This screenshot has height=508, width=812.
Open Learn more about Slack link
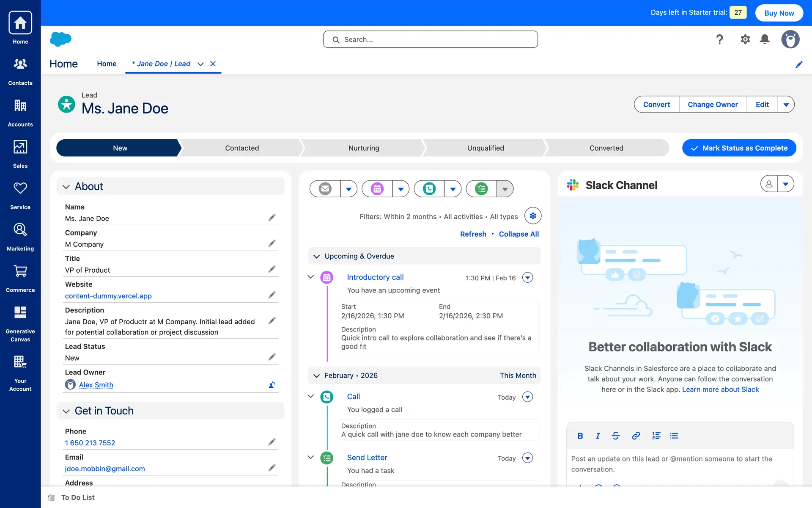720,389
